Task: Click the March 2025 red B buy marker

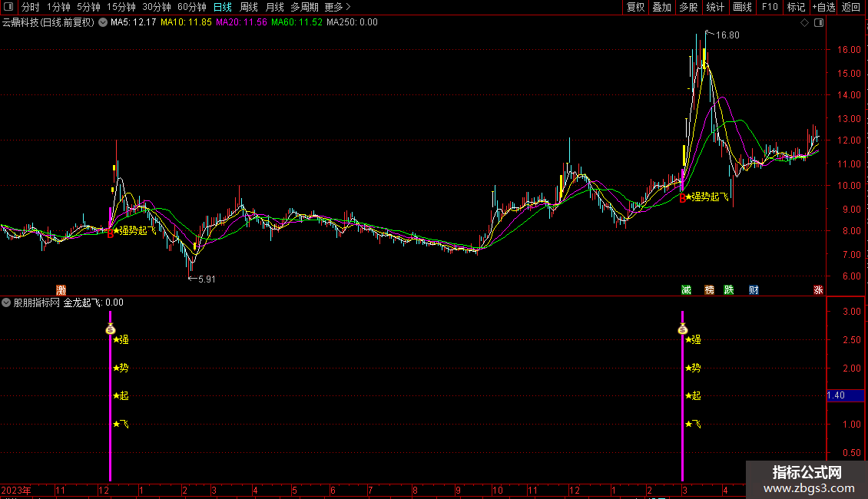Action: tap(683, 199)
